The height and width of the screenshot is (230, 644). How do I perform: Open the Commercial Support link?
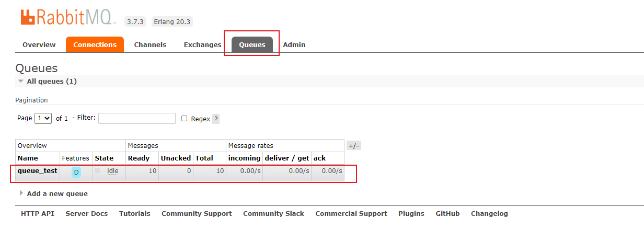point(351,214)
